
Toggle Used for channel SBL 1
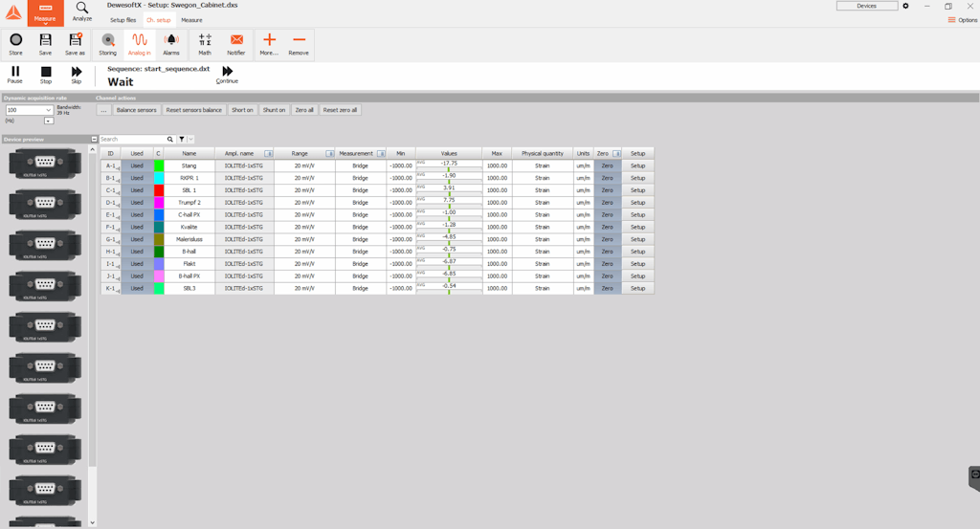[x=137, y=190]
